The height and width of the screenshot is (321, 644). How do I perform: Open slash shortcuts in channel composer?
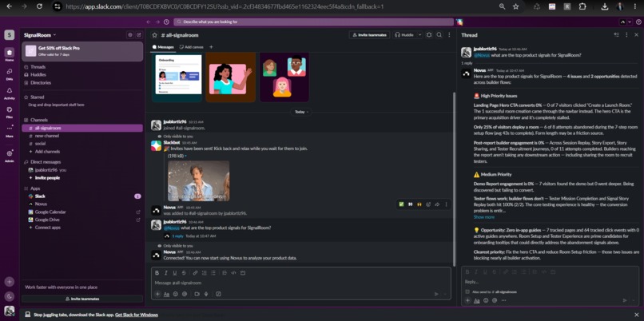(x=218, y=294)
